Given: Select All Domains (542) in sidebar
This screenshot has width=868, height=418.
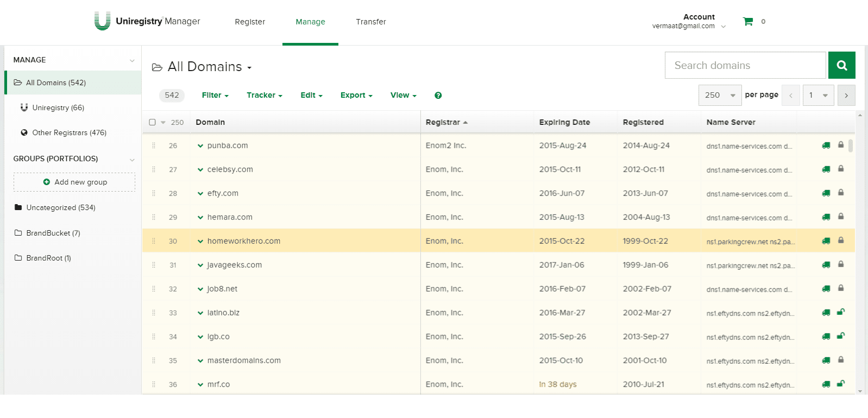Looking at the screenshot, I should coord(73,83).
